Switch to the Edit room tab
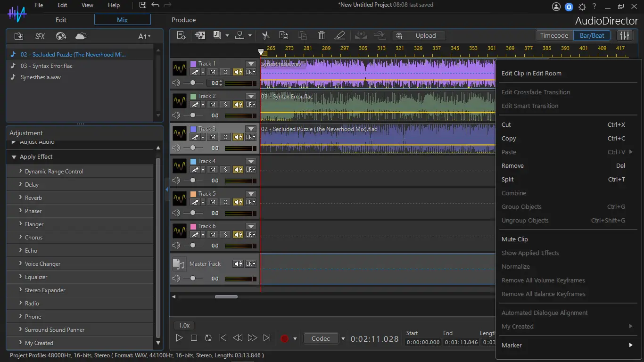The height and width of the screenshot is (362, 644). pyautogui.click(x=61, y=20)
